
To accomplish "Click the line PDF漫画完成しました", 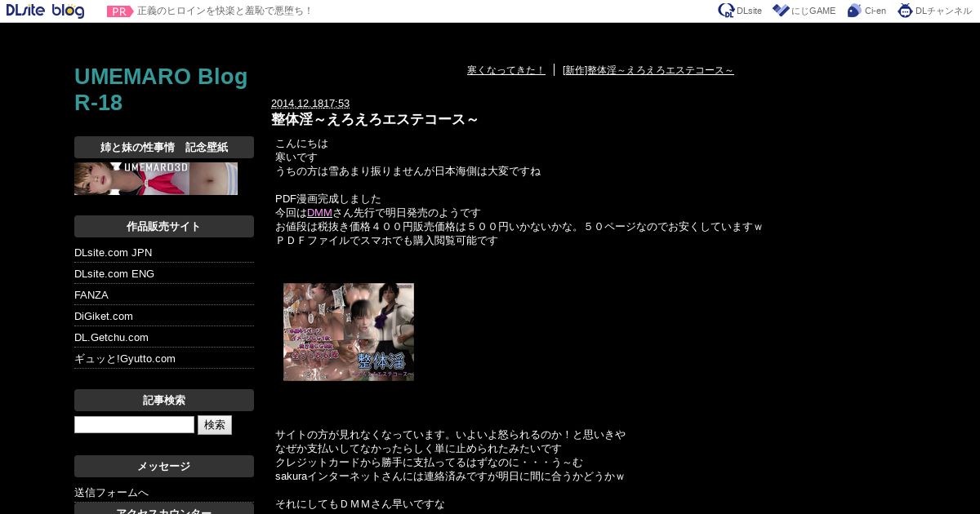I will pos(328,199).
